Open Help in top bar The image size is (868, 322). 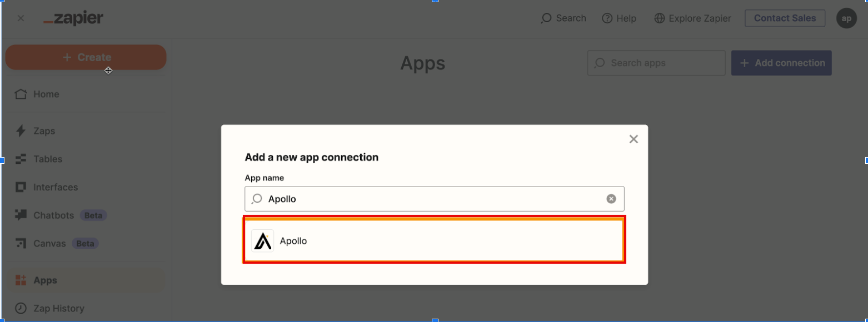[619, 18]
